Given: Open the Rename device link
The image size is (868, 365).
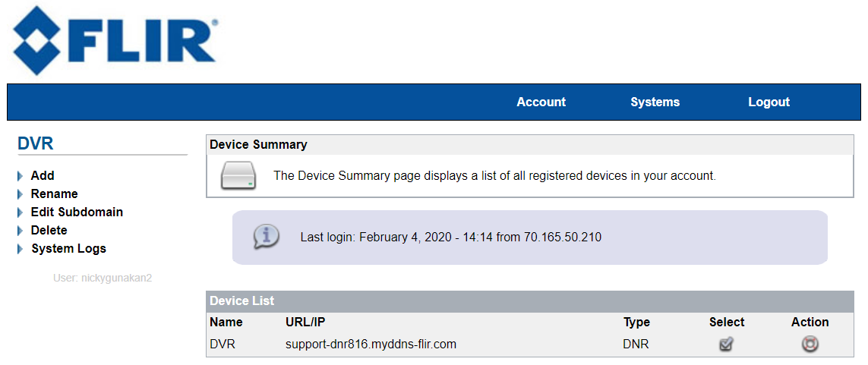Looking at the screenshot, I should [54, 194].
